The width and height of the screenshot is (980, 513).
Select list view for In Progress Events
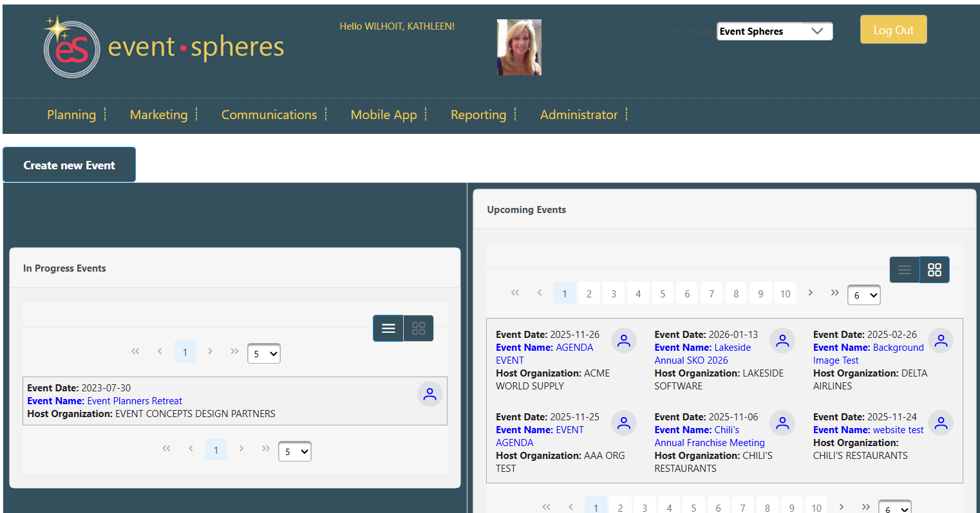click(x=388, y=328)
